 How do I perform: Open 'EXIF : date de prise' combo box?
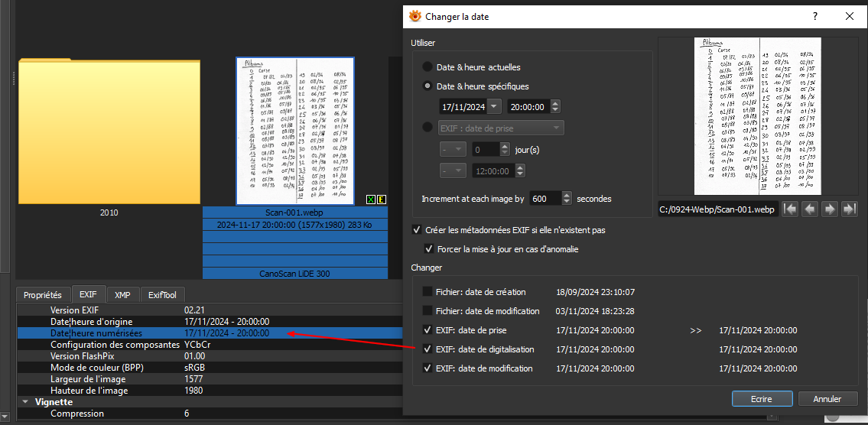pos(500,128)
